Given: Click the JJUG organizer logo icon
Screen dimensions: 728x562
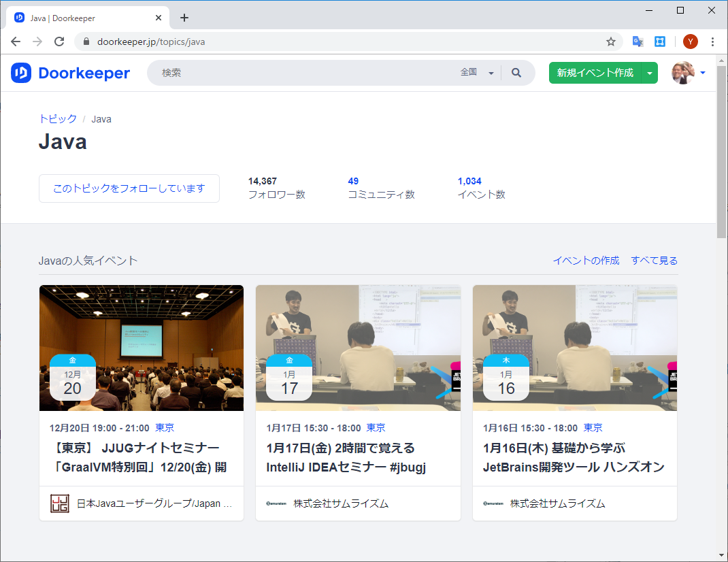Looking at the screenshot, I should (60, 503).
